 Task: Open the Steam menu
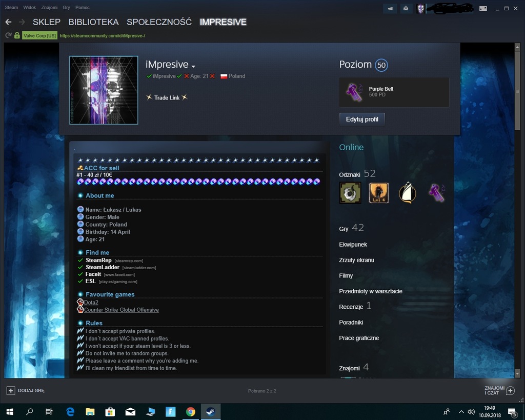click(11, 7)
